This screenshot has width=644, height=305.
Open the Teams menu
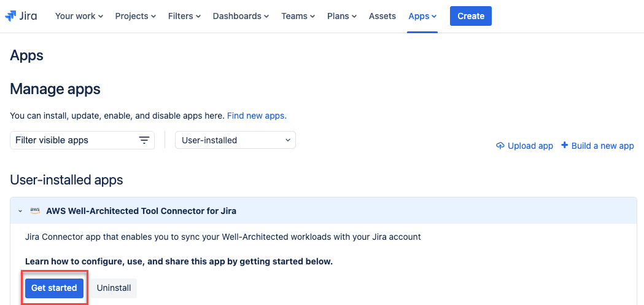coord(298,16)
